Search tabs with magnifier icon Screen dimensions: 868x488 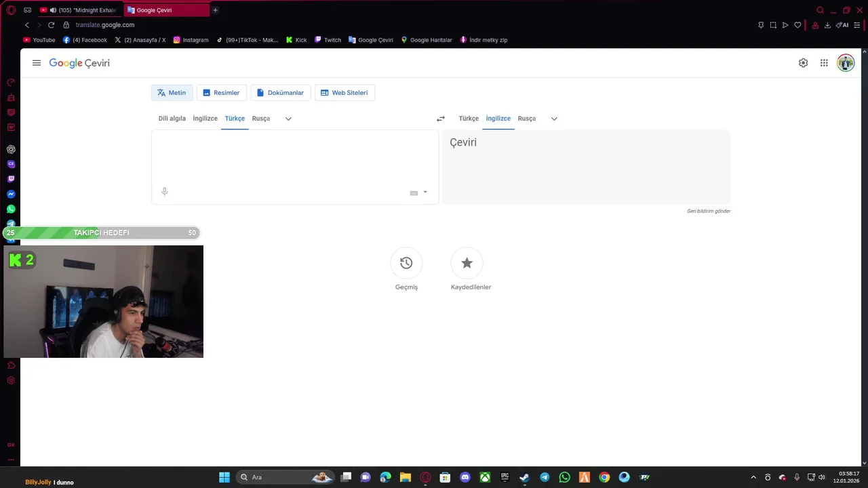pyautogui.click(x=820, y=10)
